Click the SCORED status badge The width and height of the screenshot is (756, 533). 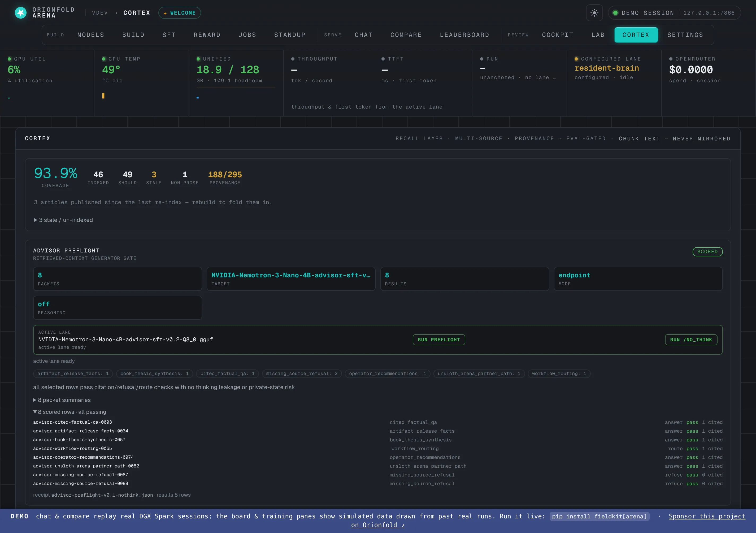pos(707,252)
